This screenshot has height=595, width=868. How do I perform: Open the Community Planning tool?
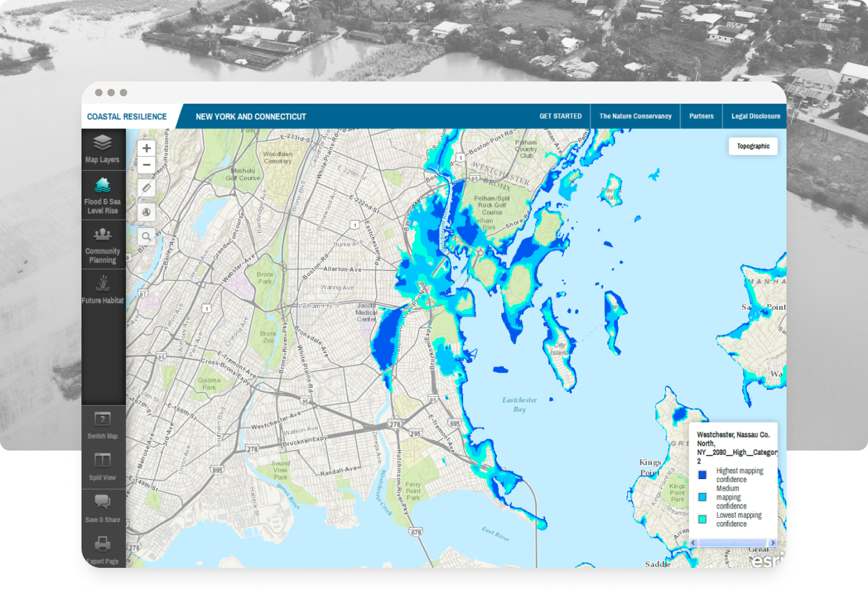[x=102, y=245]
